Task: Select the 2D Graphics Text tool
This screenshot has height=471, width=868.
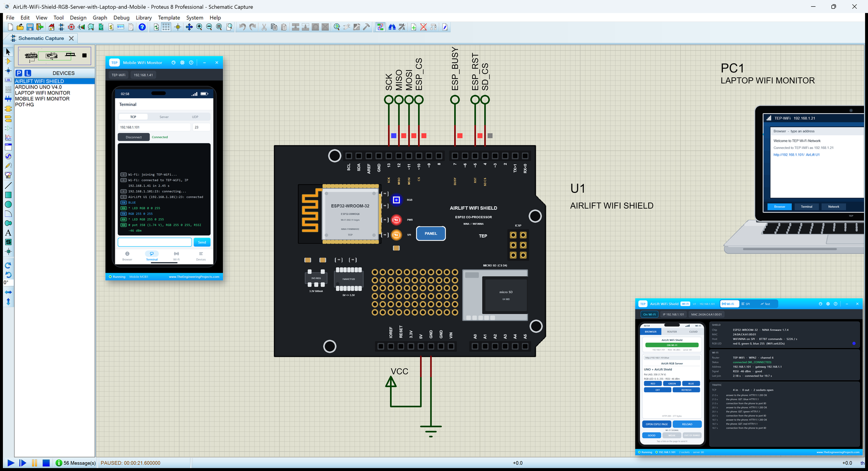Action: point(8,232)
